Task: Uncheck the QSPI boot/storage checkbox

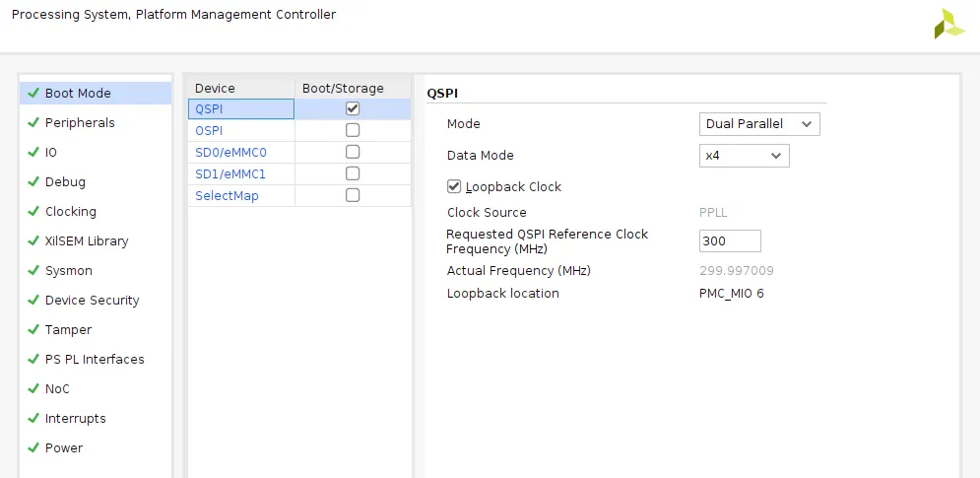Action: [x=353, y=108]
